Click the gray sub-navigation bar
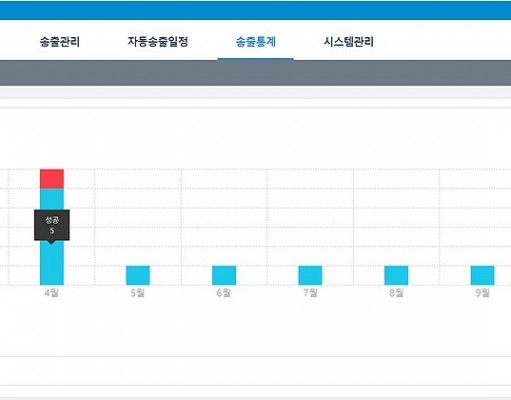 [x=255, y=73]
